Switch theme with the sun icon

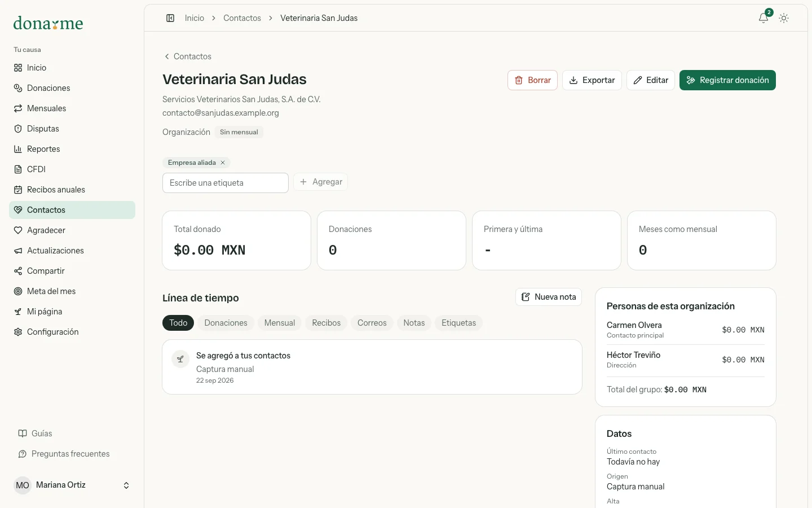pos(784,18)
